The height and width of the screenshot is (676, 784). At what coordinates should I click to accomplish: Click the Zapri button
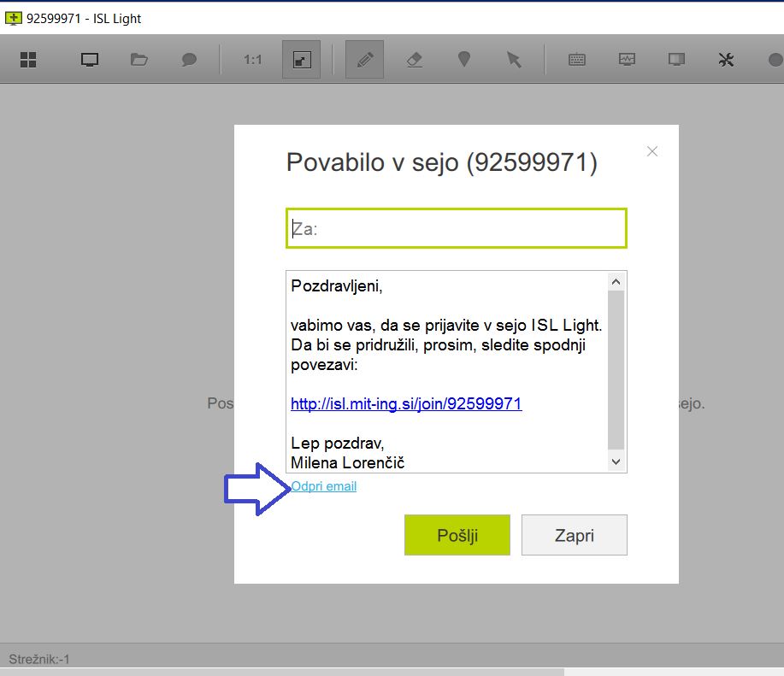pos(574,535)
